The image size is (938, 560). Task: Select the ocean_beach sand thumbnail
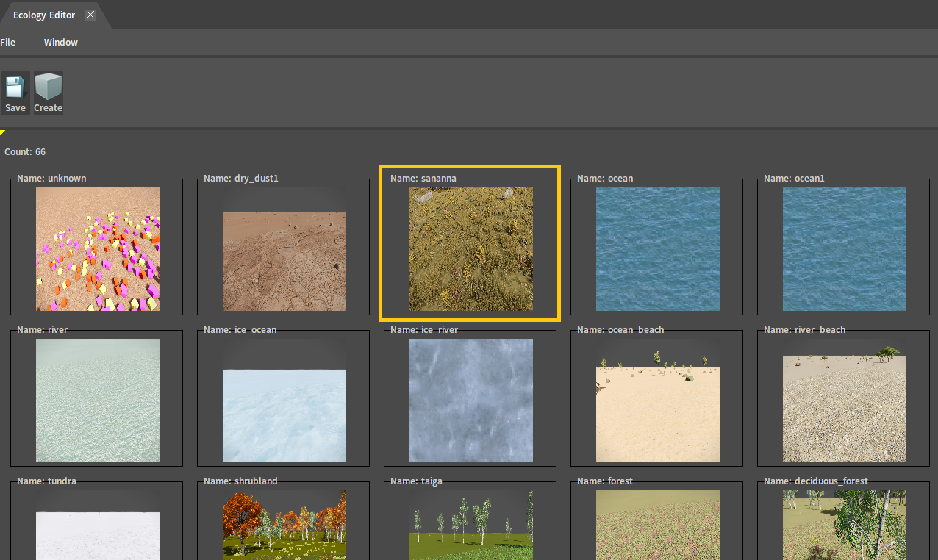point(658,414)
